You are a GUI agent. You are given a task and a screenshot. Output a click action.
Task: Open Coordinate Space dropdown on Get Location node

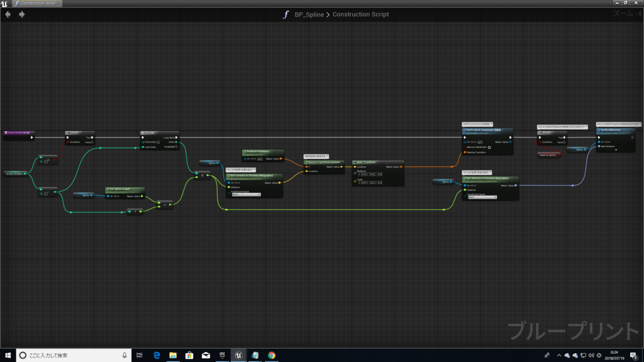click(246, 195)
